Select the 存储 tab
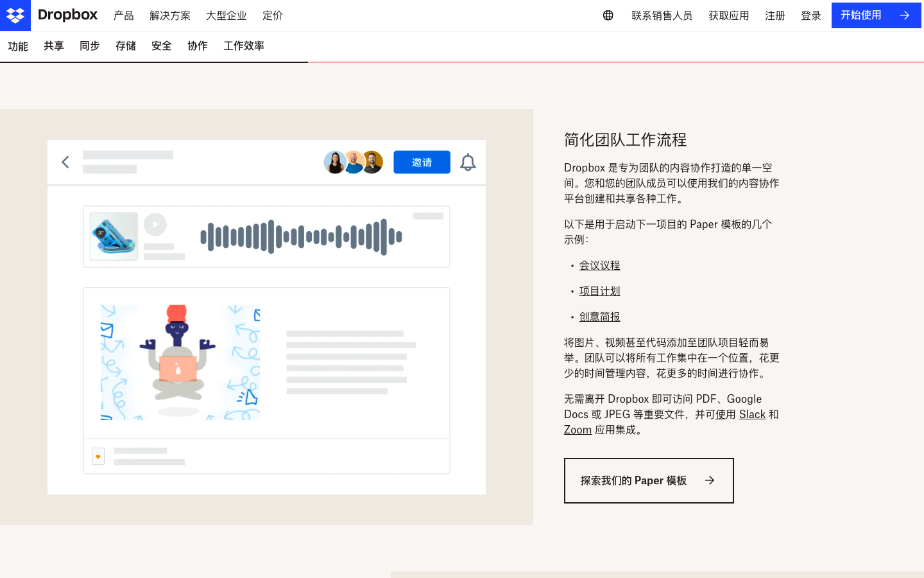Image resolution: width=924 pixels, height=578 pixels. pyautogui.click(x=126, y=46)
